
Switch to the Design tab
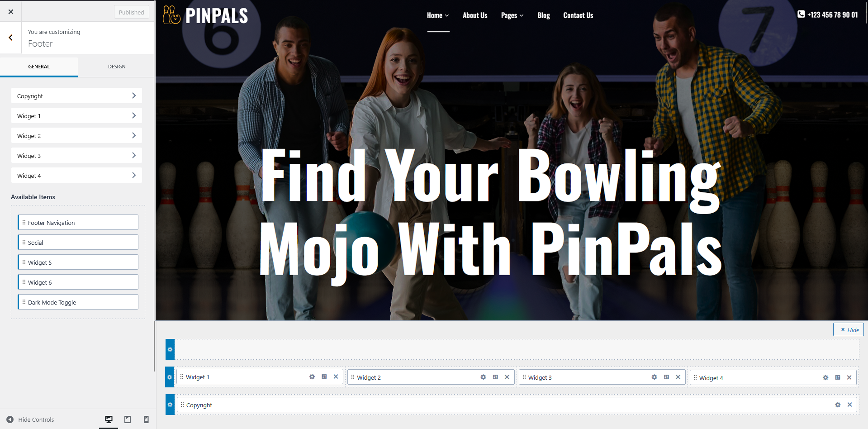coord(117,67)
